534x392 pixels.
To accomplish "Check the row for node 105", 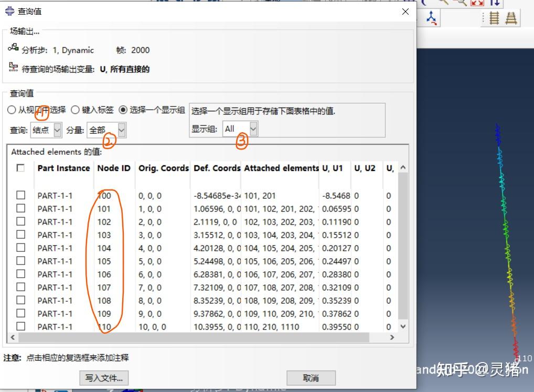I will tap(21, 260).
